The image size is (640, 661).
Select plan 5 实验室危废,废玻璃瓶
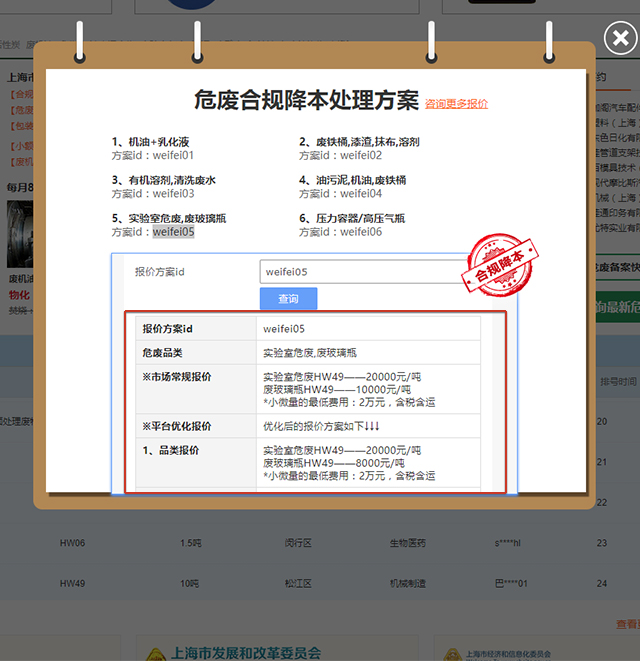(169, 218)
